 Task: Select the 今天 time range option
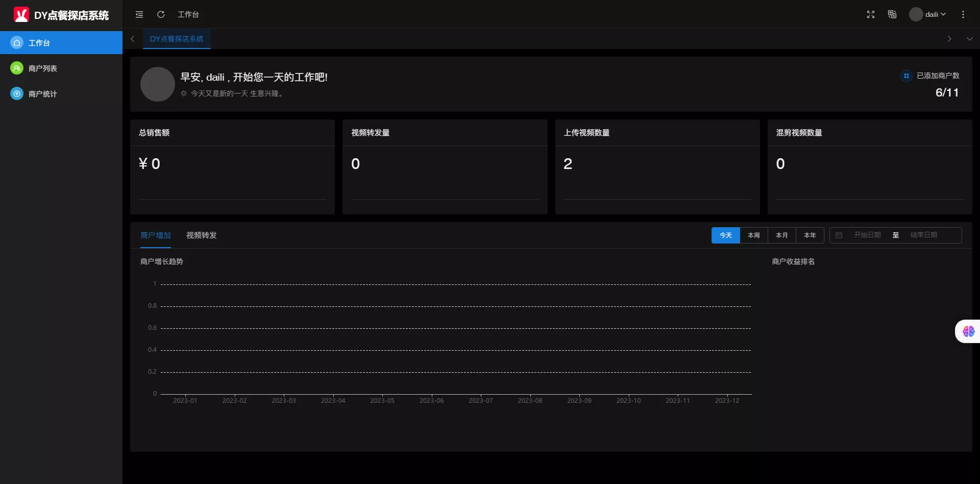[x=725, y=235]
